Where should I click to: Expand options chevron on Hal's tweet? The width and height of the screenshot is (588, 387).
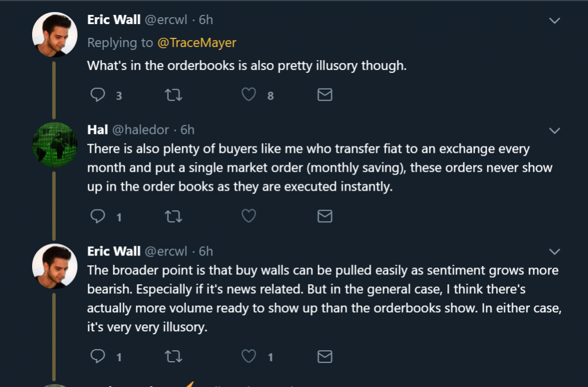[x=555, y=131]
